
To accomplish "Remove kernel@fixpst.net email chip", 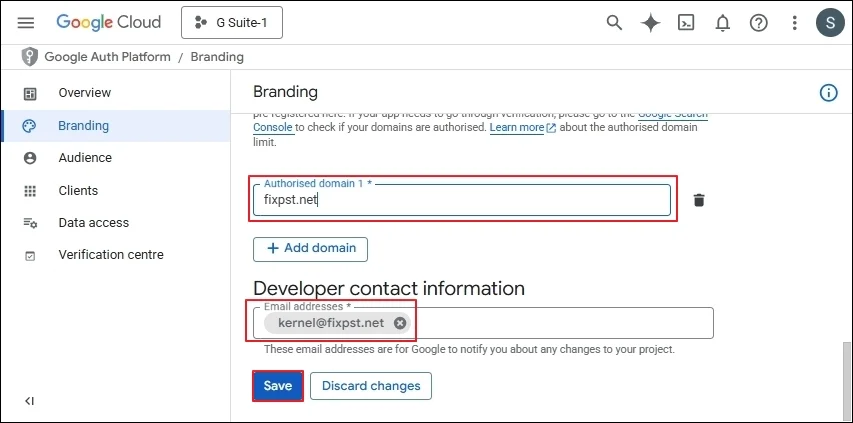I will (x=400, y=323).
